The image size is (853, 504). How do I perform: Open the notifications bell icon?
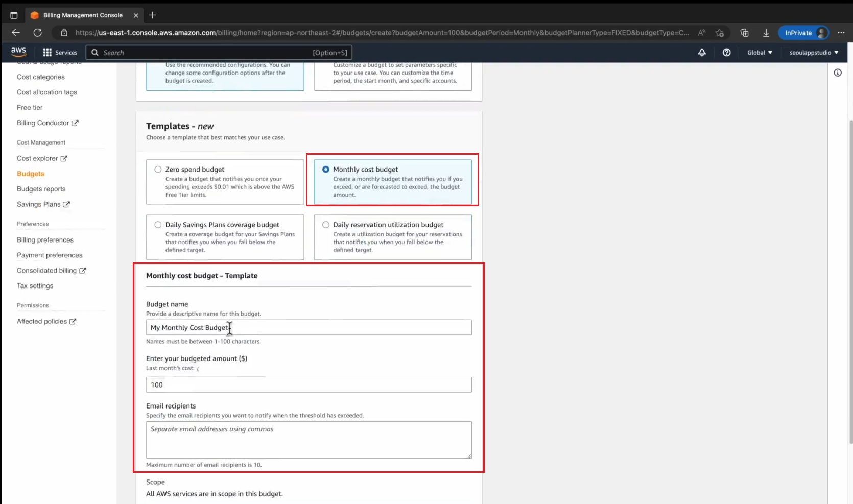click(702, 53)
